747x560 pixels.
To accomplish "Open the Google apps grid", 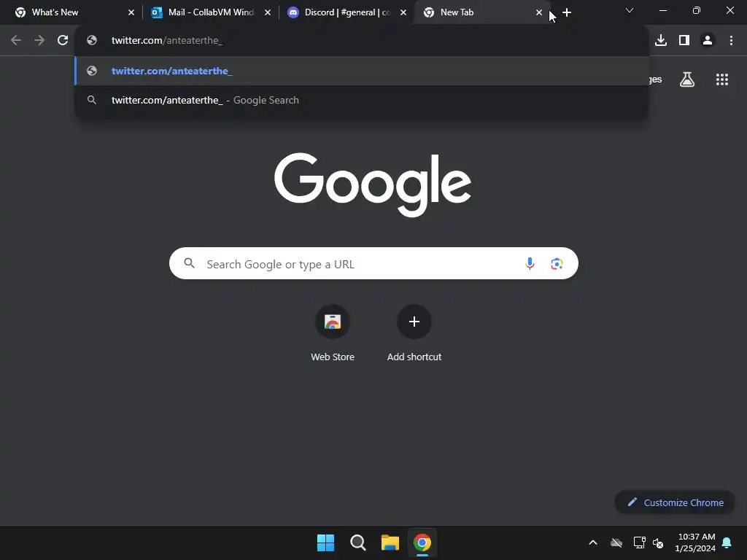I will [722, 79].
